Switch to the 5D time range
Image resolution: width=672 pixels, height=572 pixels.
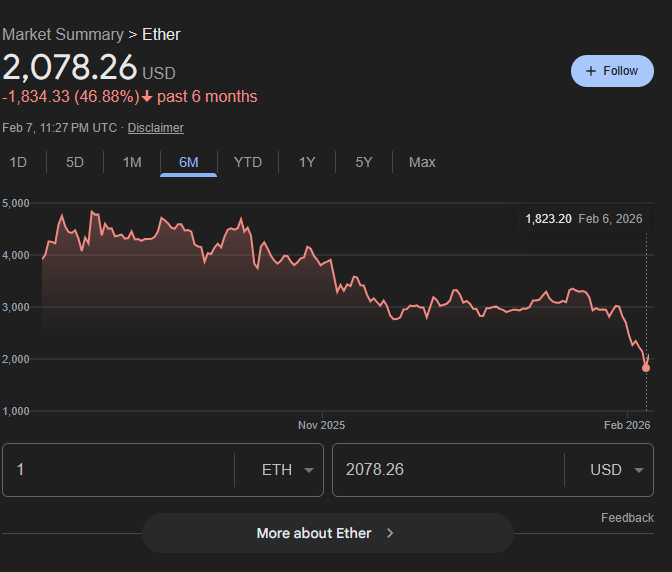(75, 162)
